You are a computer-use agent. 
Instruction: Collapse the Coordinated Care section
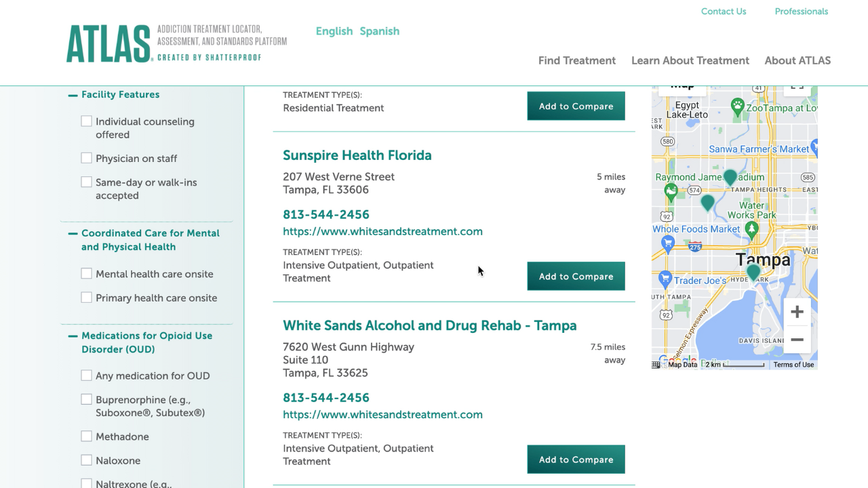click(x=73, y=233)
